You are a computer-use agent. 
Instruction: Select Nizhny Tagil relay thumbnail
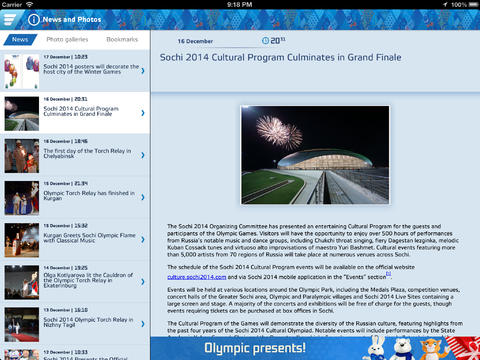(x=22, y=324)
